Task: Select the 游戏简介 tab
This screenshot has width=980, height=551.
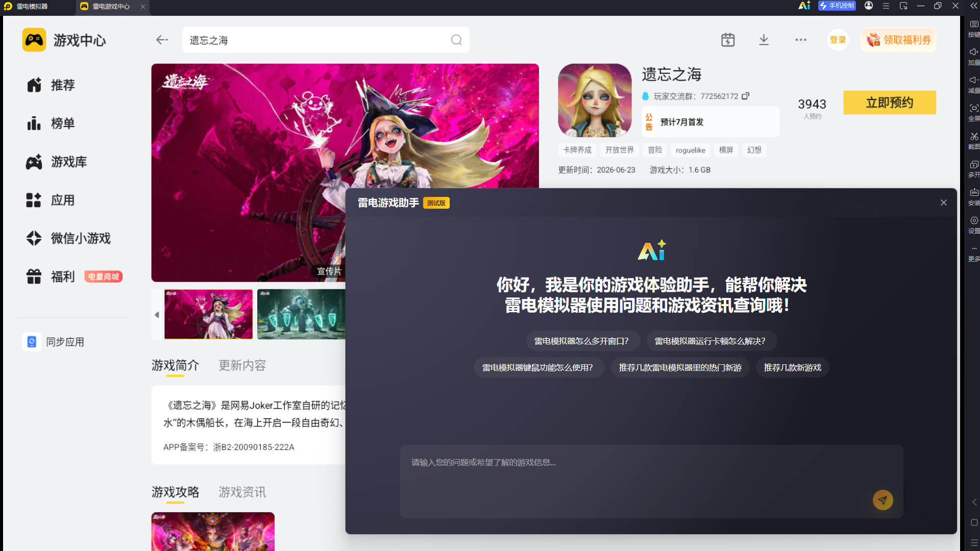Action: click(175, 365)
